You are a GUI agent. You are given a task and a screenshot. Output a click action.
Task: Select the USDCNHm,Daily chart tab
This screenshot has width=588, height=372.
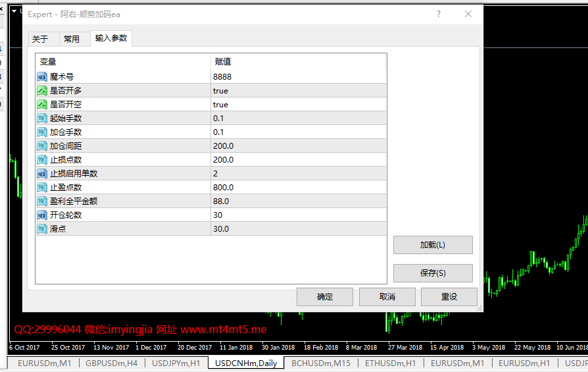[x=246, y=363]
